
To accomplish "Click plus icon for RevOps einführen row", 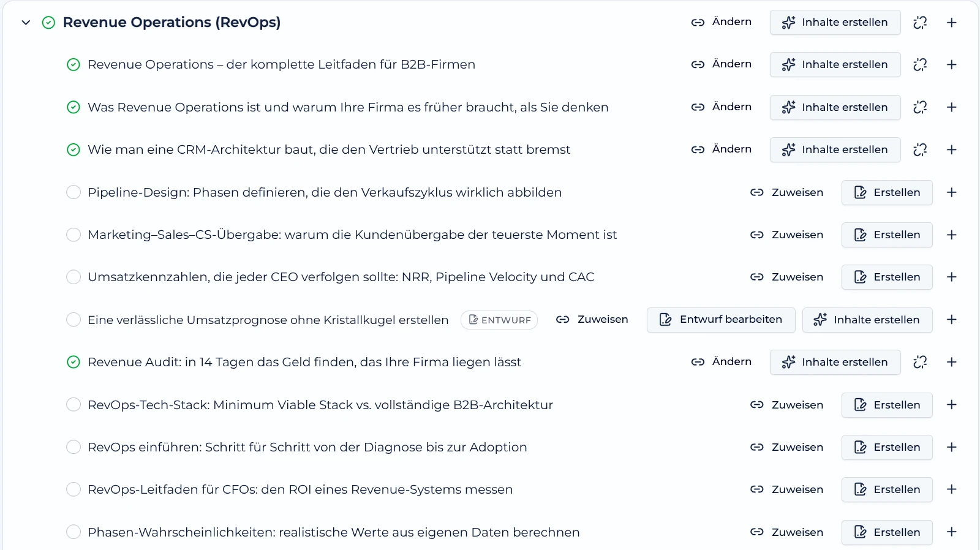I will 952,447.
